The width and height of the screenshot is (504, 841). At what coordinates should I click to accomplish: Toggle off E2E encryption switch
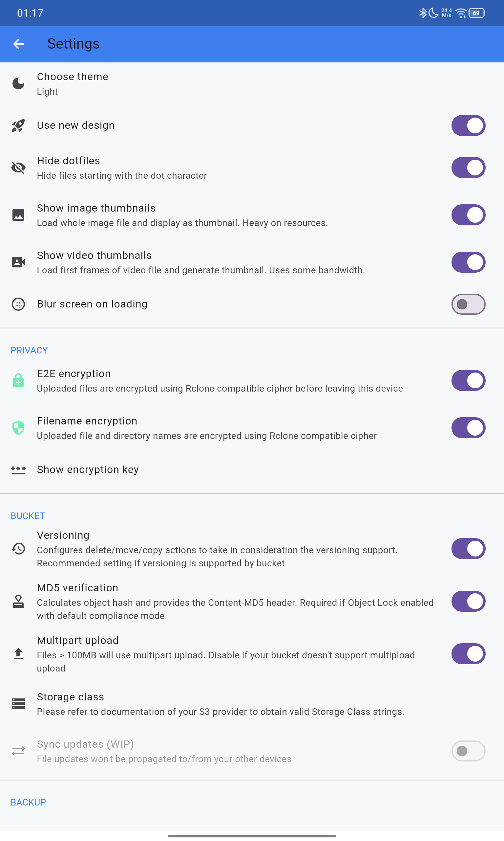point(468,380)
